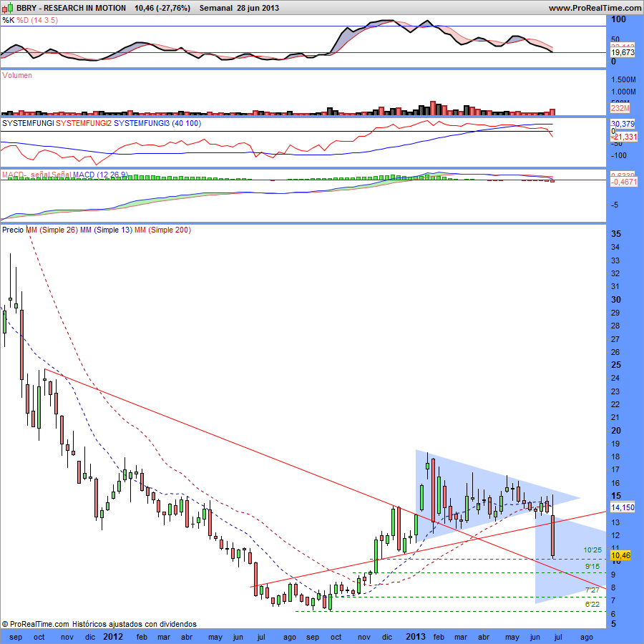
Task: Click the support level label 9'15
Action: (592, 567)
